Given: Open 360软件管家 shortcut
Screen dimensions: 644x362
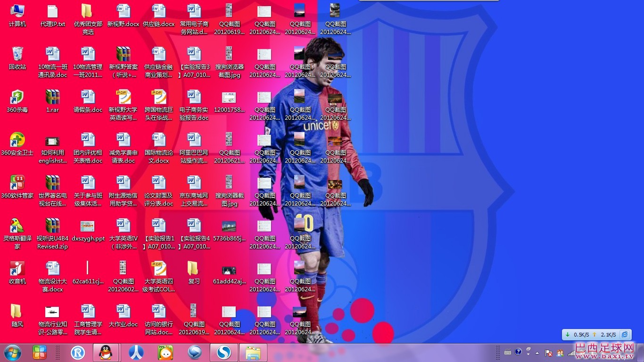Looking at the screenshot, I should point(17,187).
